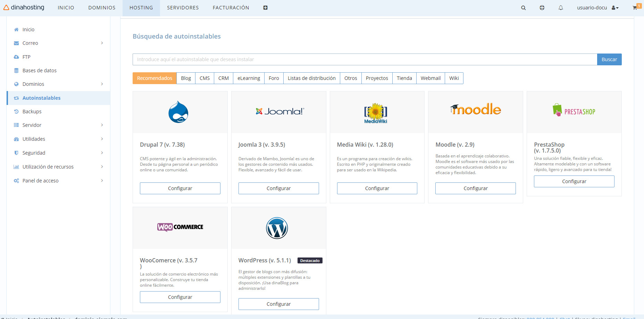Configure Drupal 7 autoinstaller

(x=180, y=188)
